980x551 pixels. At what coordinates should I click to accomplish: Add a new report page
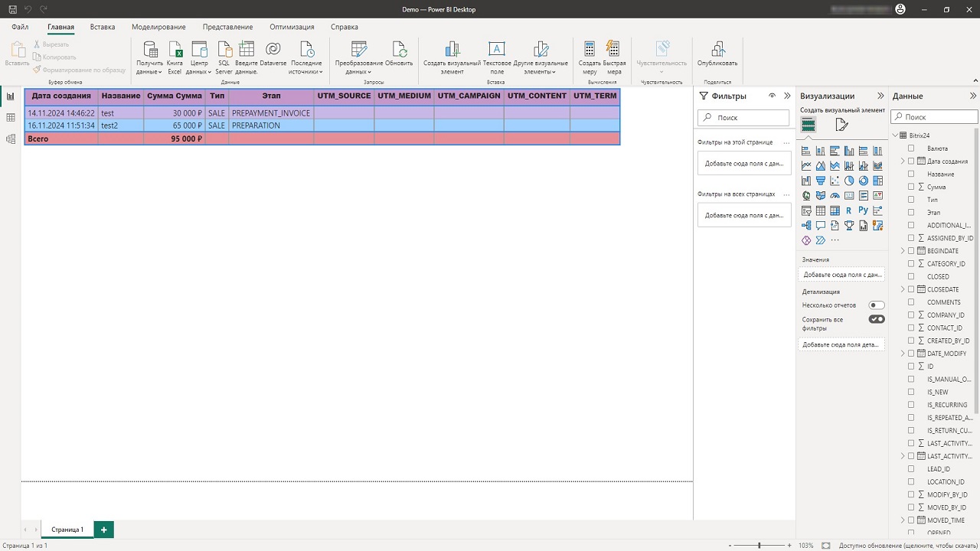click(104, 530)
